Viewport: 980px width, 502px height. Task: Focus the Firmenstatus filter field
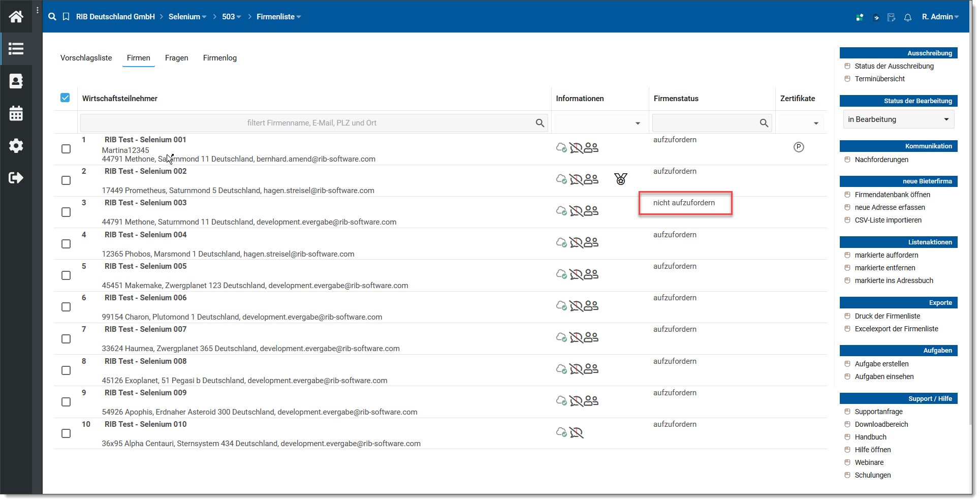pyautogui.click(x=712, y=123)
